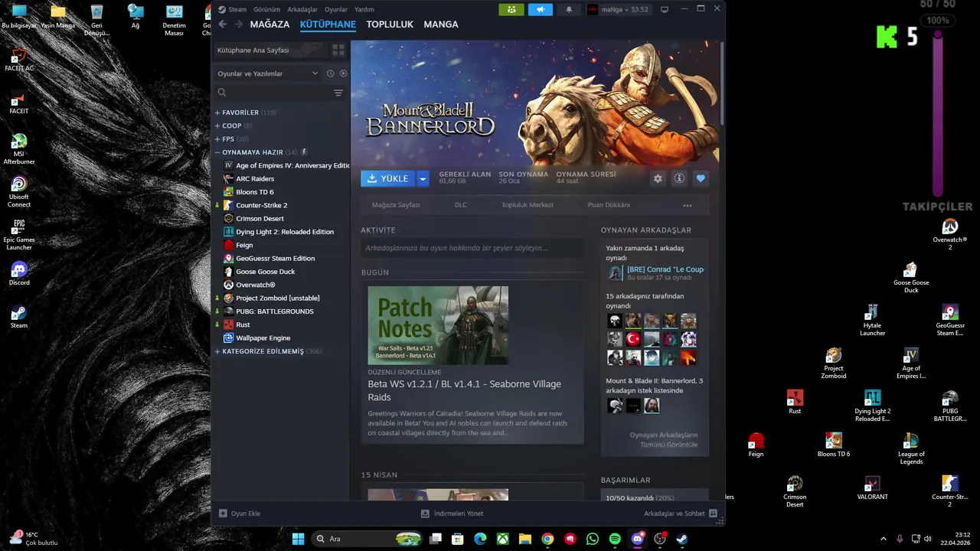Viewport: 980px width, 551px height.
Task: Click Oynayan Arkadaşların Tümünü Görüntüle
Action: [x=664, y=439]
